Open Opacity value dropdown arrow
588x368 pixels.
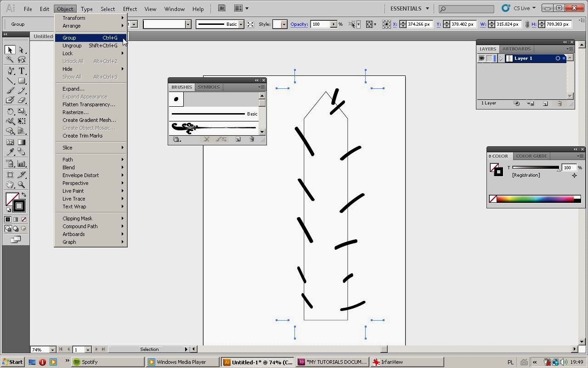[334, 24]
